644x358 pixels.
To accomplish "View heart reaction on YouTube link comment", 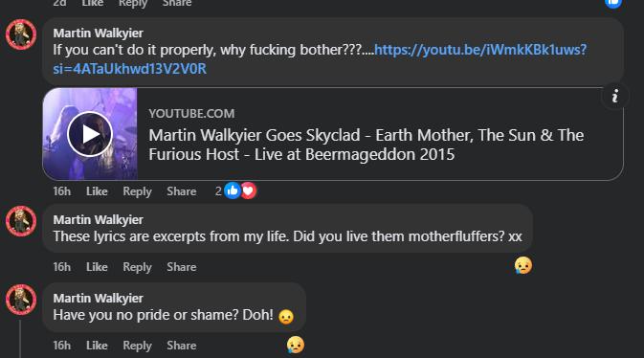I will (x=248, y=190).
